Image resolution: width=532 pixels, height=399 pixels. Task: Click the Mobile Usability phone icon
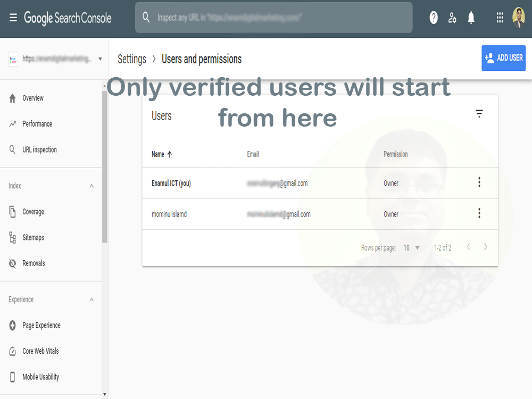[13, 377]
